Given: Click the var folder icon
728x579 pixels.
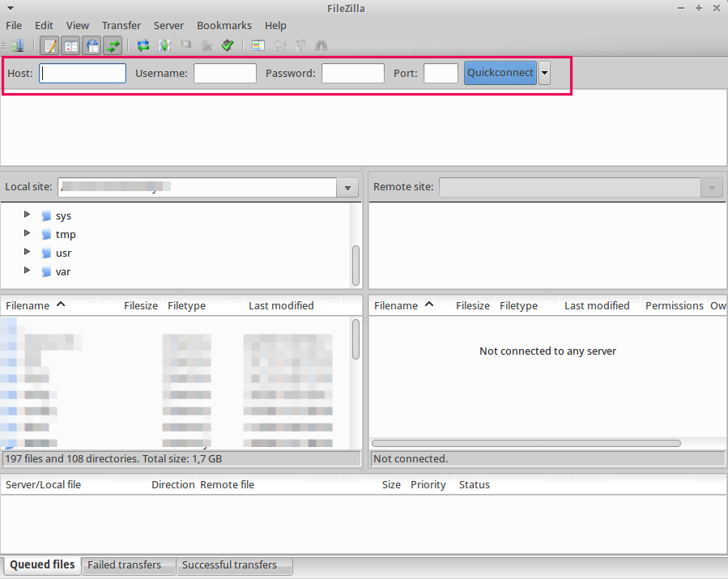Looking at the screenshot, I should pyautogui.click(x=46, y=271).
